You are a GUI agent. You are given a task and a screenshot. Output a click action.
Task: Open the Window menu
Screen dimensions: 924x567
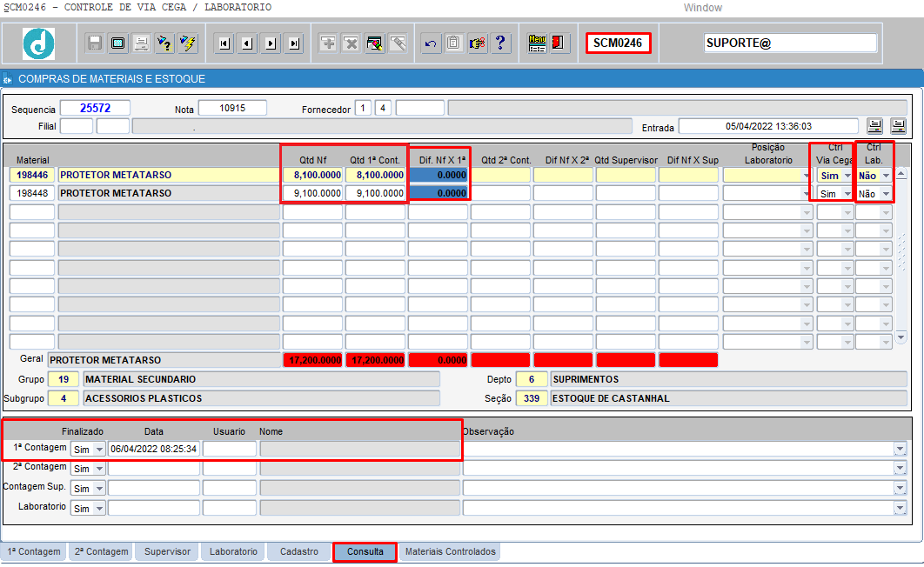tap(702, 8)
